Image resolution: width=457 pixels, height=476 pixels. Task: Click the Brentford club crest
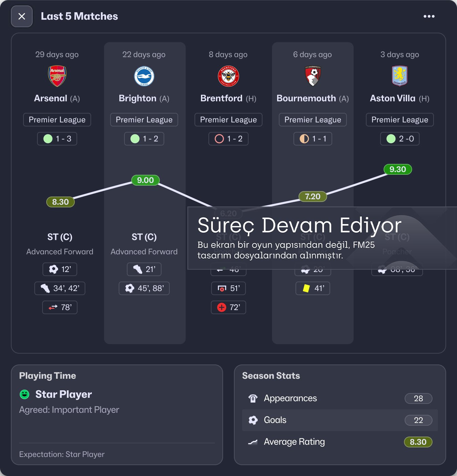pyautogui.click(x=228, y=76)
